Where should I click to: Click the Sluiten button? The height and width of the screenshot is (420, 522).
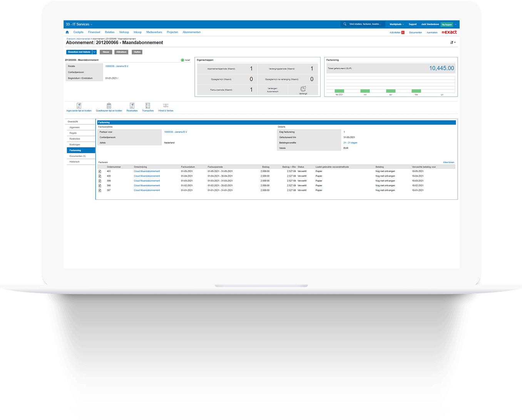click(137, 52)
